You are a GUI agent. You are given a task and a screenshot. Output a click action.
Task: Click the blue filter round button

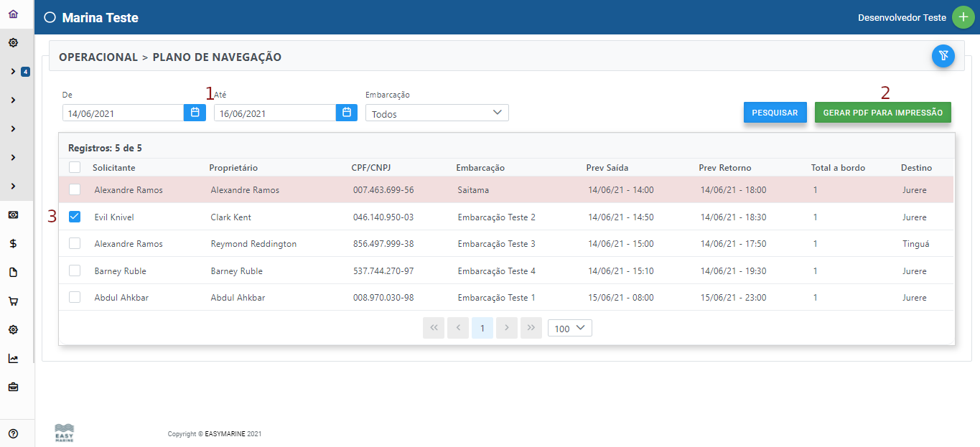(943, 56)
